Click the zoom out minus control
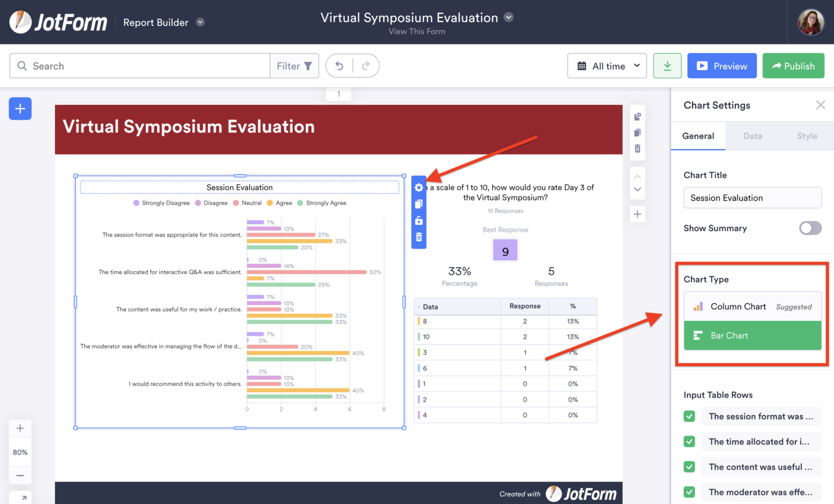 pos(20,475)
